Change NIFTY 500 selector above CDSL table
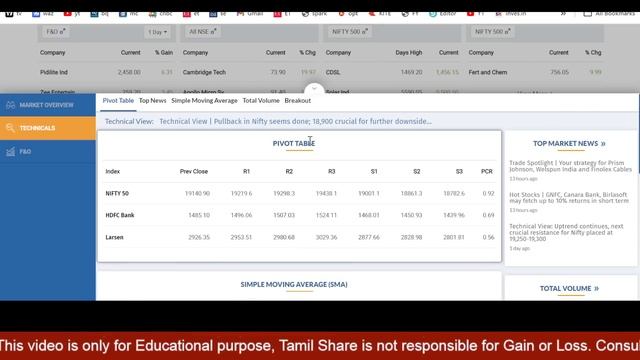 (350, 32)
